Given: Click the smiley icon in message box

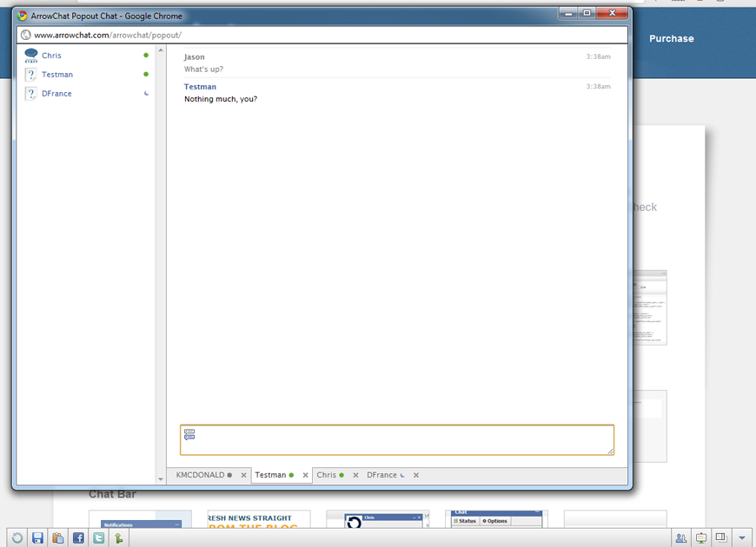Looking at the screenshot, I should (x=189, y=435).
